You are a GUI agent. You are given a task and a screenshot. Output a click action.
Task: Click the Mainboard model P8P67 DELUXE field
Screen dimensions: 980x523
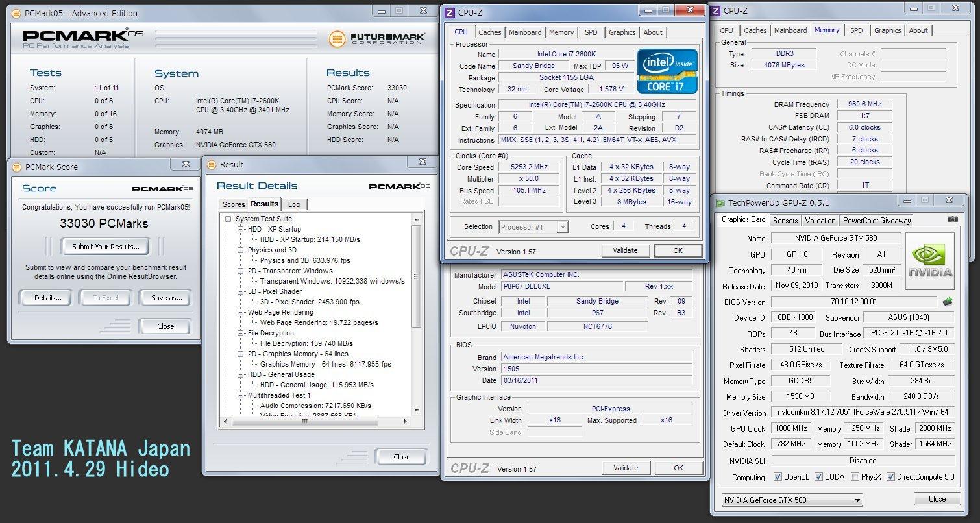click(561, 287)
